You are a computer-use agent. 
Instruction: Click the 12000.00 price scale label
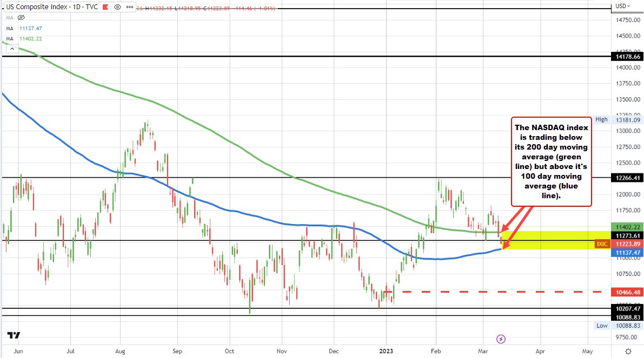[x=628, y=194]
